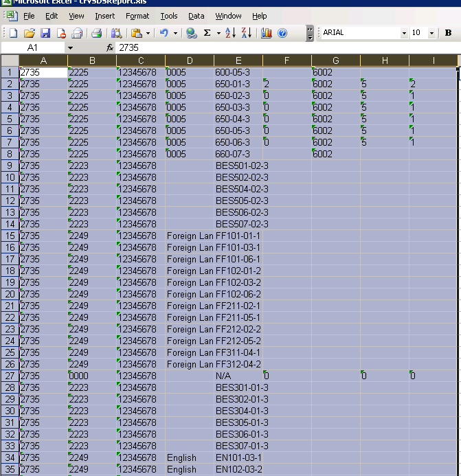Select row 15 header
Image resolution: width=461 pixels, height=476 pixels.
(10, 236)
